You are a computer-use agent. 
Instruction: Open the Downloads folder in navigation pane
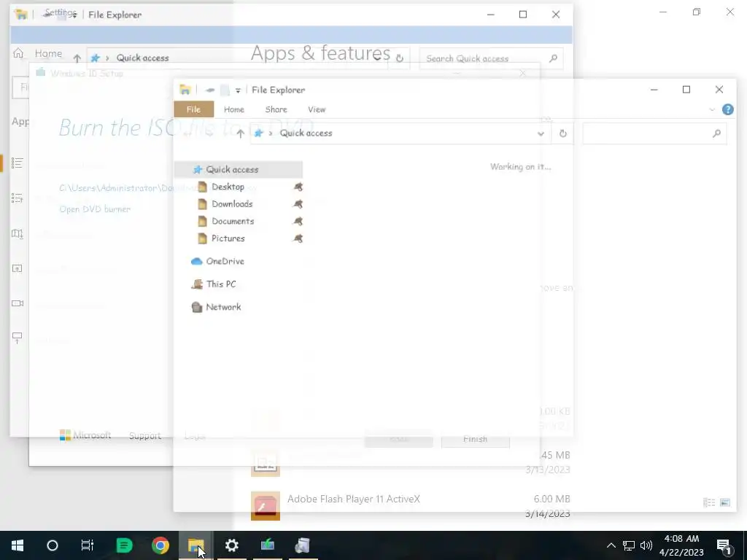point(232,204)
